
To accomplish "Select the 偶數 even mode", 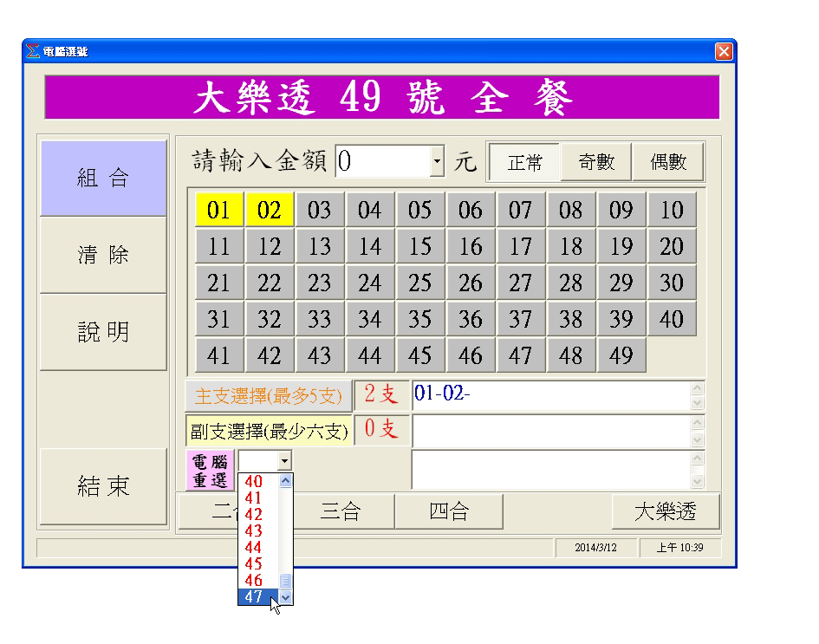I will tap(668, 162).
